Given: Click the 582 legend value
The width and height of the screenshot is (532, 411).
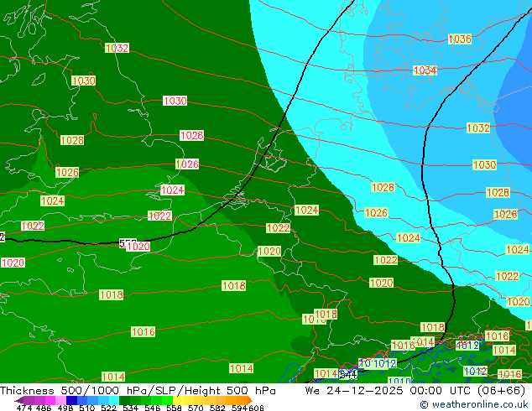Looking at the screenshot, I should coord(217,408).
